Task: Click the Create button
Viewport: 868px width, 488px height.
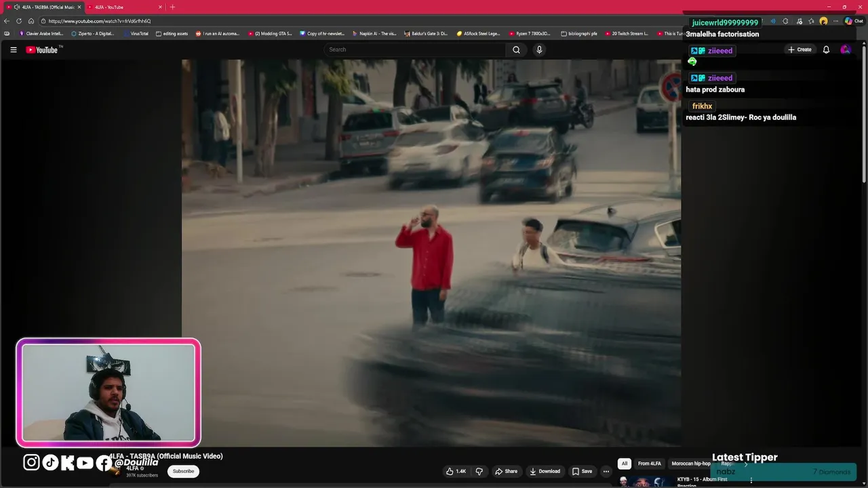Action: pos(800,49)
